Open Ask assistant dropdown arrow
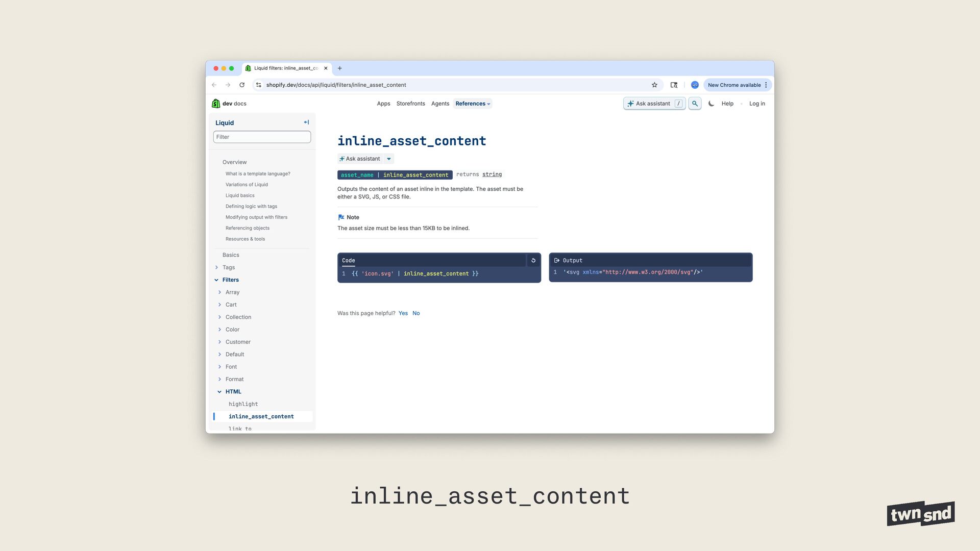980x551 pixels. pyautogui.click(x=389, y=159)
